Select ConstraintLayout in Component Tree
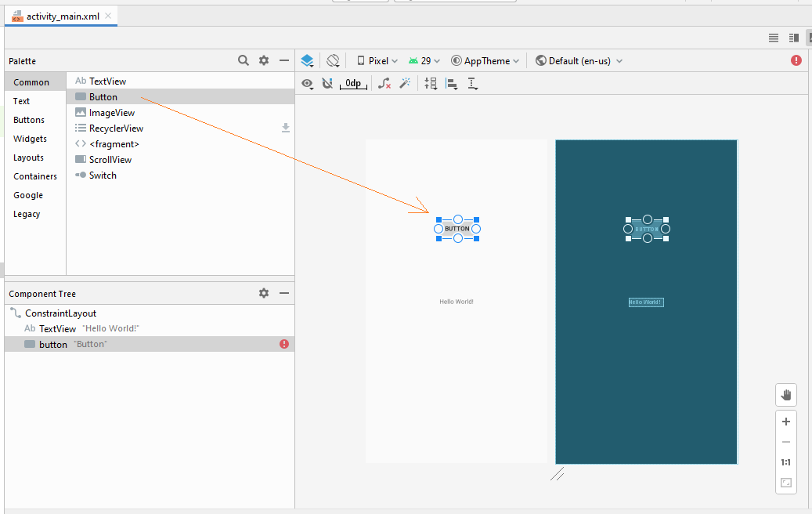Image resolution: width=812 pixels, height=514 pixels. click(x=150, y=313)
